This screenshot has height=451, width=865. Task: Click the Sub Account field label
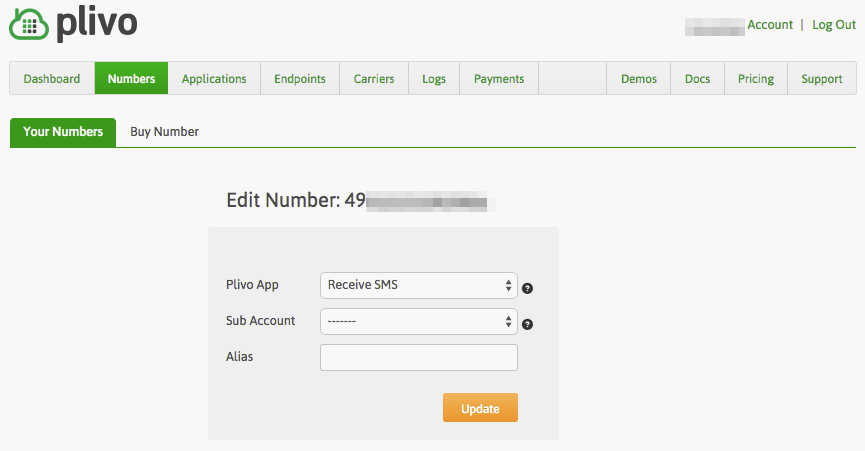[x=260, y=321]
